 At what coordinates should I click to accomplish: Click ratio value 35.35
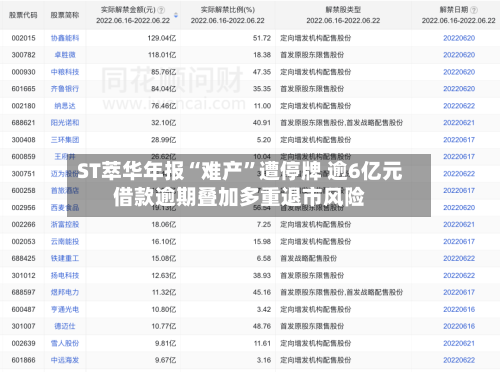262,89
